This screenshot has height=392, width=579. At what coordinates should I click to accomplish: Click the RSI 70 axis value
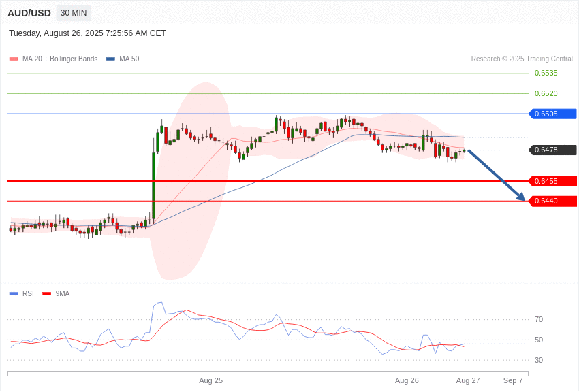(x=539, y=319)
